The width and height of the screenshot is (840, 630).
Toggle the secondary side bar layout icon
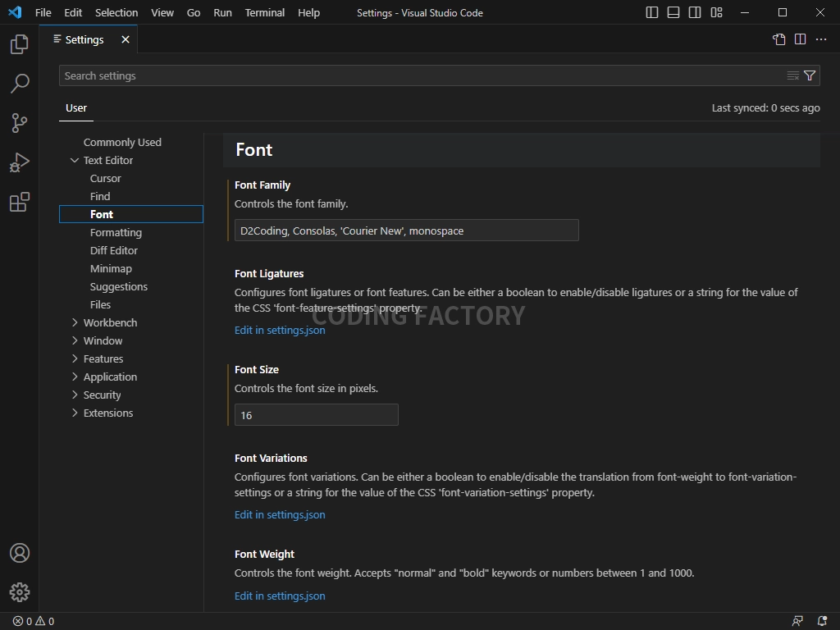tap(695, 12)
